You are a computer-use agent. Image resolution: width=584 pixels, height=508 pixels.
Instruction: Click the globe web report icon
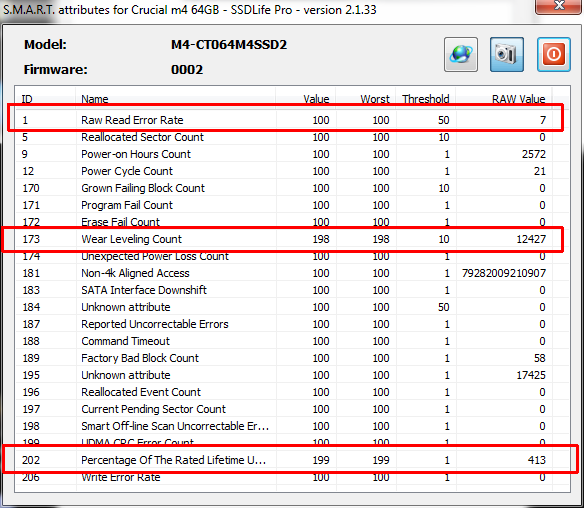click(461, 54)
